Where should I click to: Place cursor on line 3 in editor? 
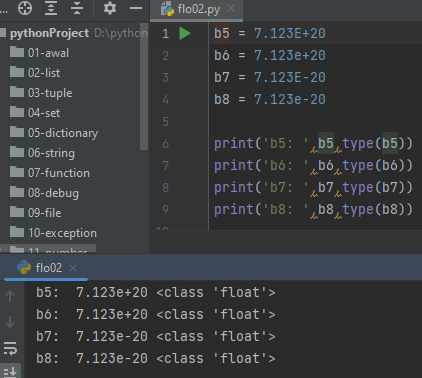tap(270, 78)
